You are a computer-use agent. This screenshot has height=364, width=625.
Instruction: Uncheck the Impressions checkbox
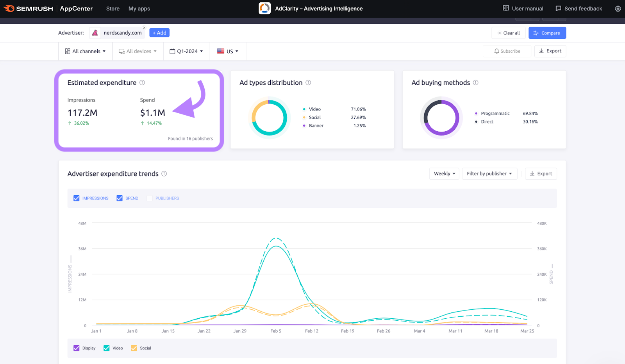click(x=76, y=198)
